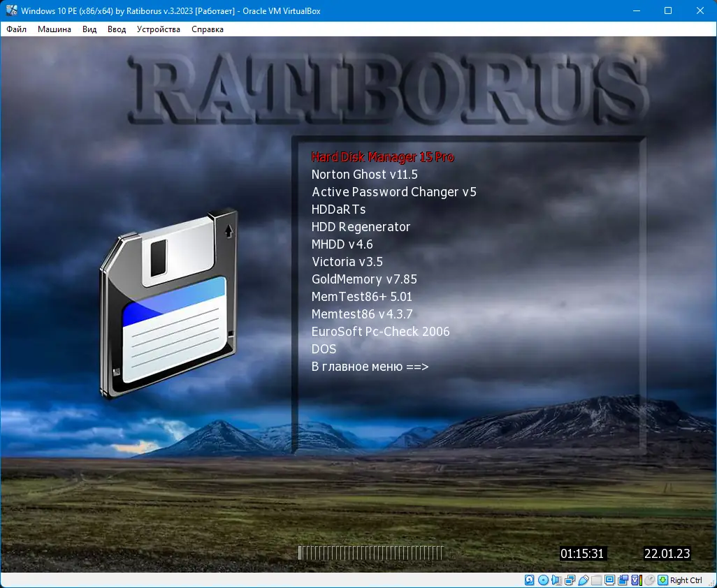Open the Справка menu
The image size is (717, 588).
point(208,29)
